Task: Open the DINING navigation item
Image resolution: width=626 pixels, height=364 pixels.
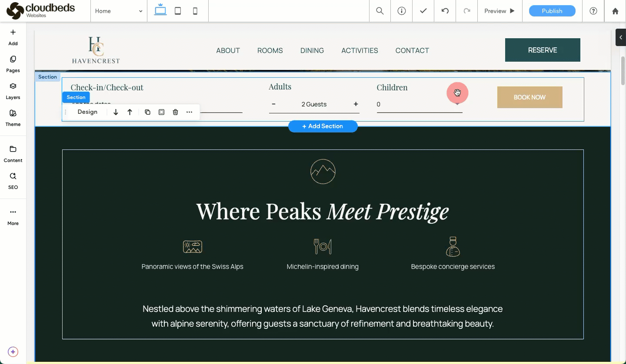Action: point(312,50)
